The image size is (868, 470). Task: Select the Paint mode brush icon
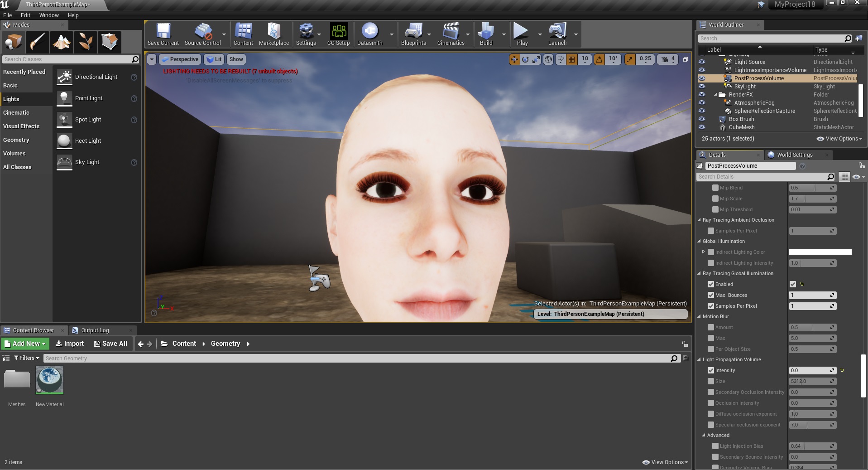click(37, 42)
